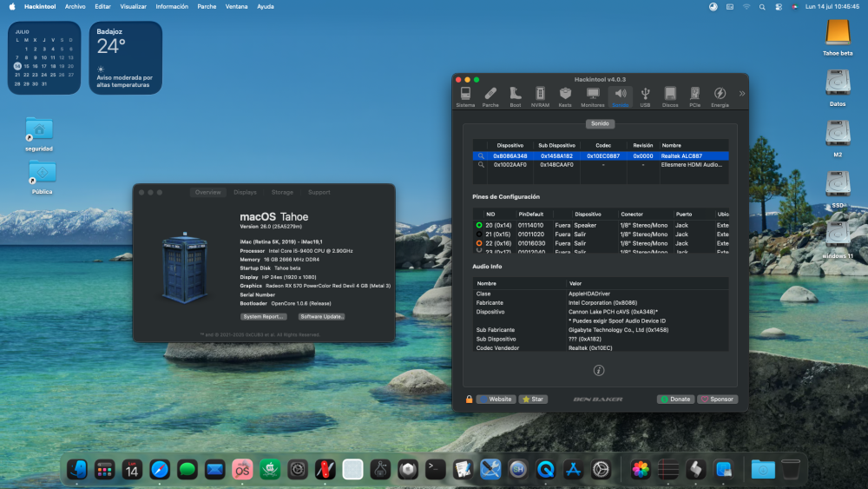
Task: Open the Trash in the Dock
Action: point(791,470)
